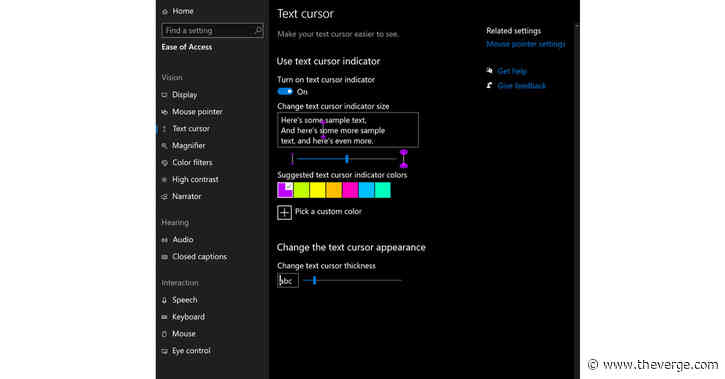Click the Ease of Access heading
This screenshot has width=725, height=379.
tap(187, 47)
